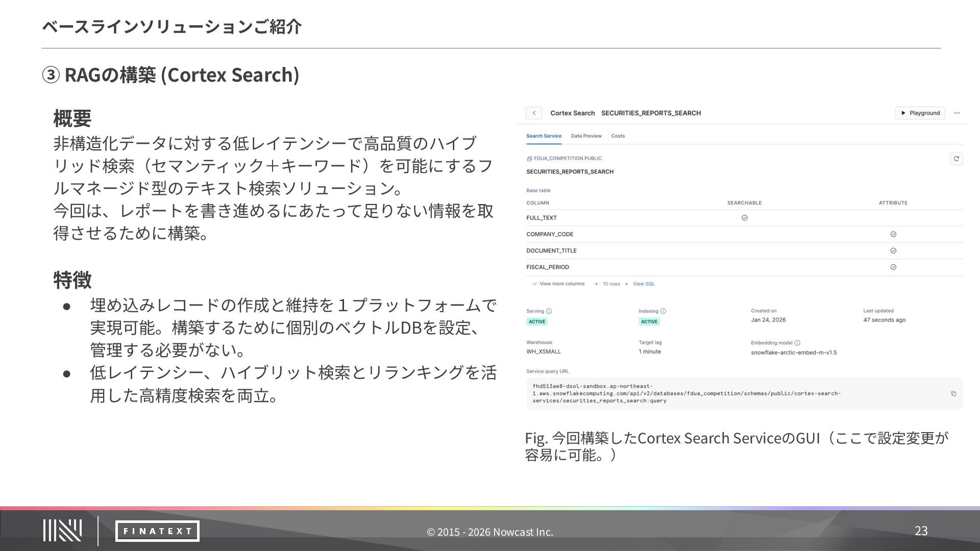Expand View more columns
The width and height of the screenshot is (980, 551).
point(558,284)
